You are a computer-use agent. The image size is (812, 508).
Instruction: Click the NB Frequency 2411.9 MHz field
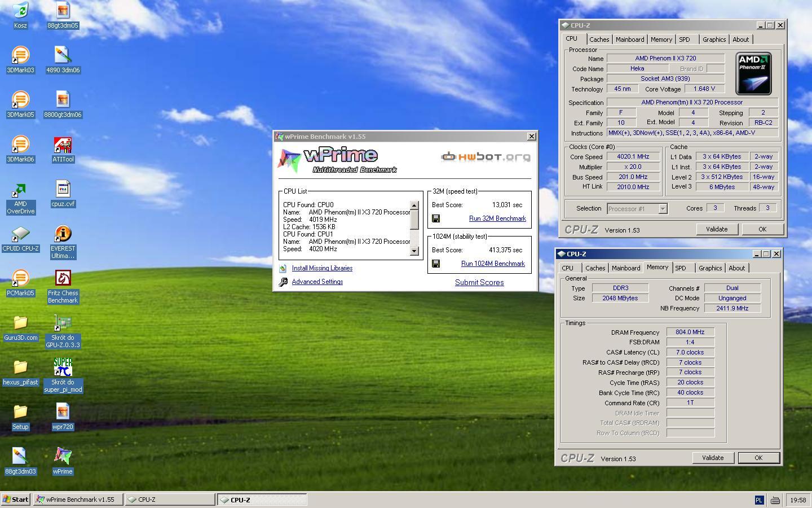(x=732, y=308)
